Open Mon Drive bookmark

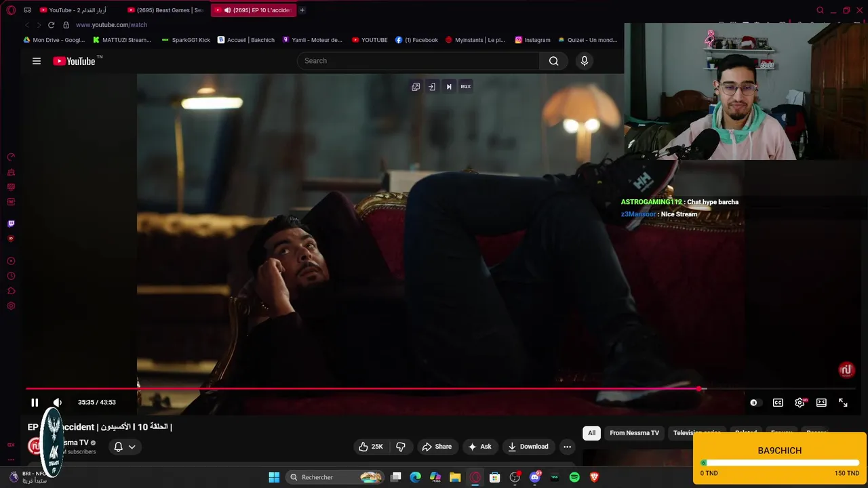point(54,40)
